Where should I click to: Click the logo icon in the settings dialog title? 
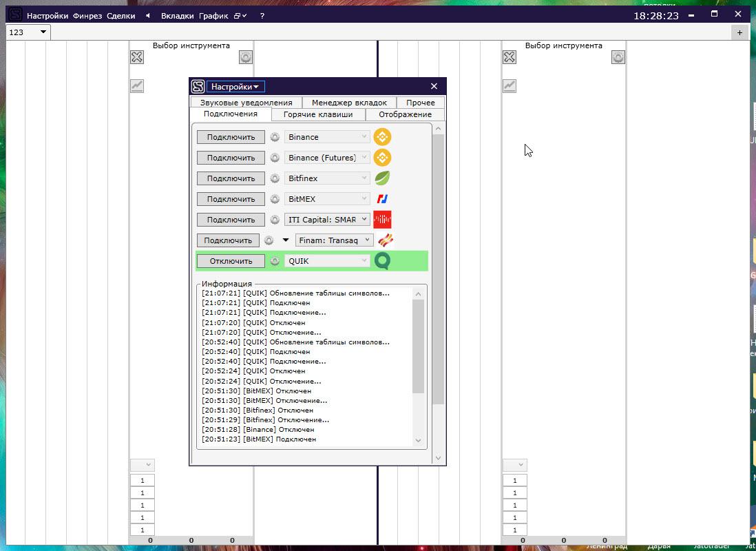[198, 86]
